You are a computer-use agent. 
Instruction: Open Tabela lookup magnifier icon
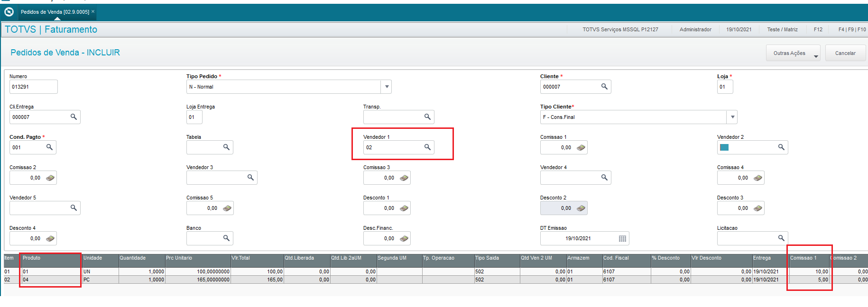(226, 147)
